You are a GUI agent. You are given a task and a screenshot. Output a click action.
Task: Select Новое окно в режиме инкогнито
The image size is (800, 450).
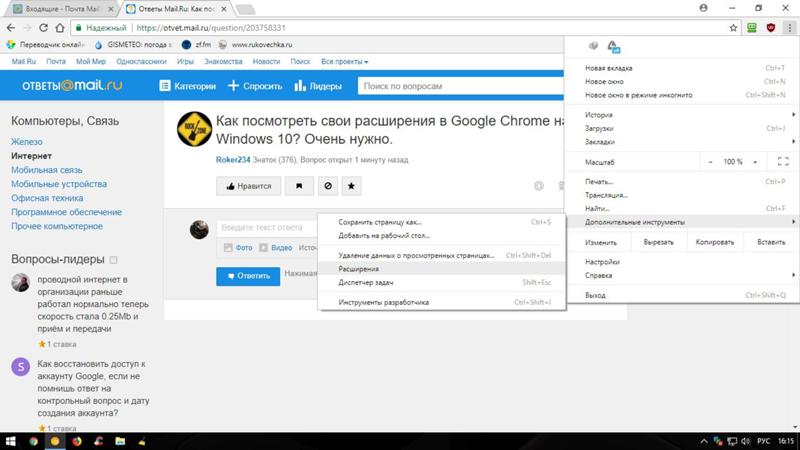pos(682,95)
